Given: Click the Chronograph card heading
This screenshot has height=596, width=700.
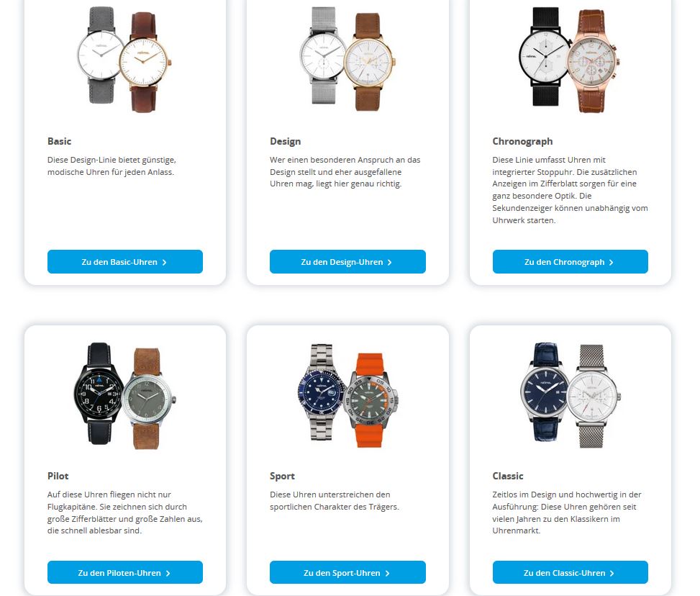Looking at the screenshot, I should [x=522, y=142].
